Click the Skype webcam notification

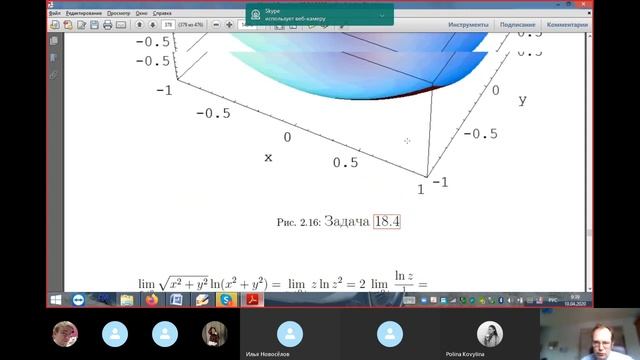click(320, 15)
